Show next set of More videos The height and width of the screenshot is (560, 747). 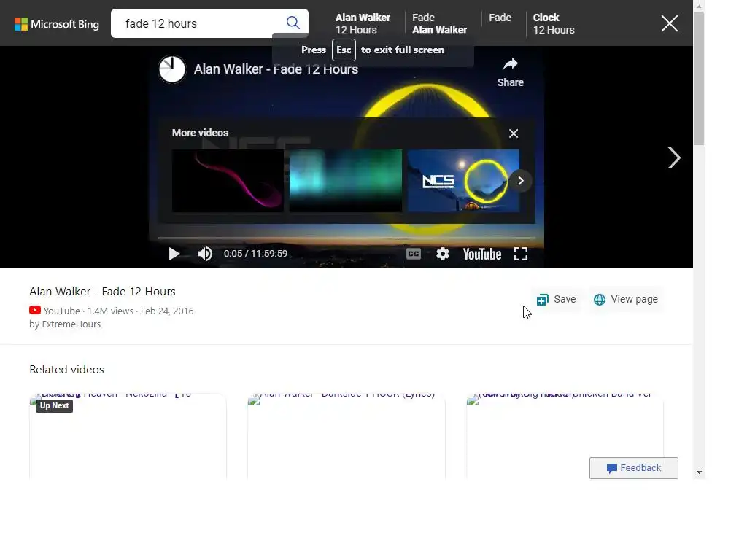click(x=521, y=181)
